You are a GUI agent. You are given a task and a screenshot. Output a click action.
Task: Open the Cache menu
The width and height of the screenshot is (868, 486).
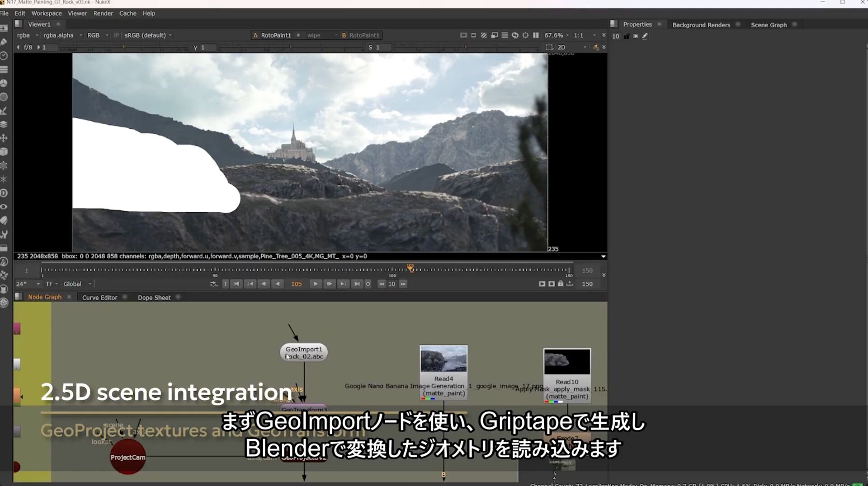[x=127, y=14]
